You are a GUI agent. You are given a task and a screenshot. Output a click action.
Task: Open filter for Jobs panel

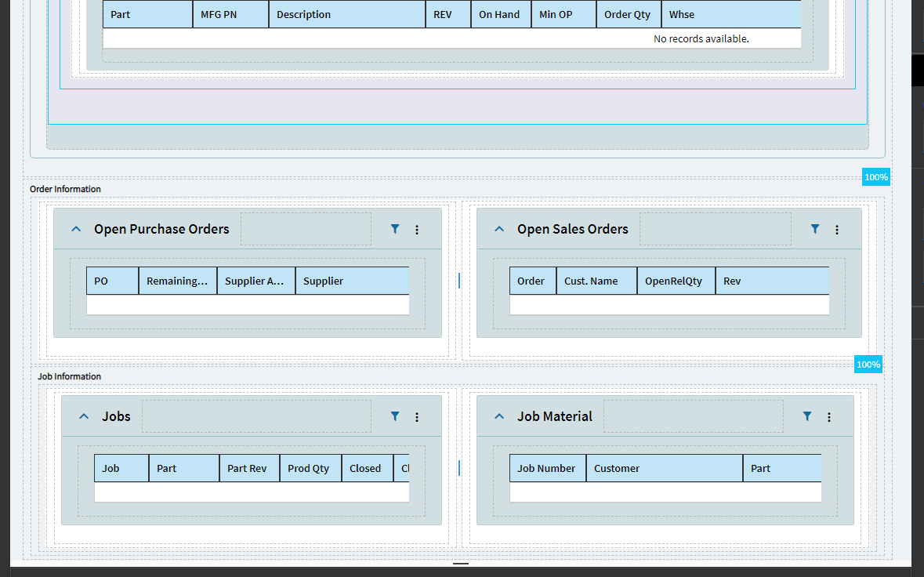(x=396, y=417)
